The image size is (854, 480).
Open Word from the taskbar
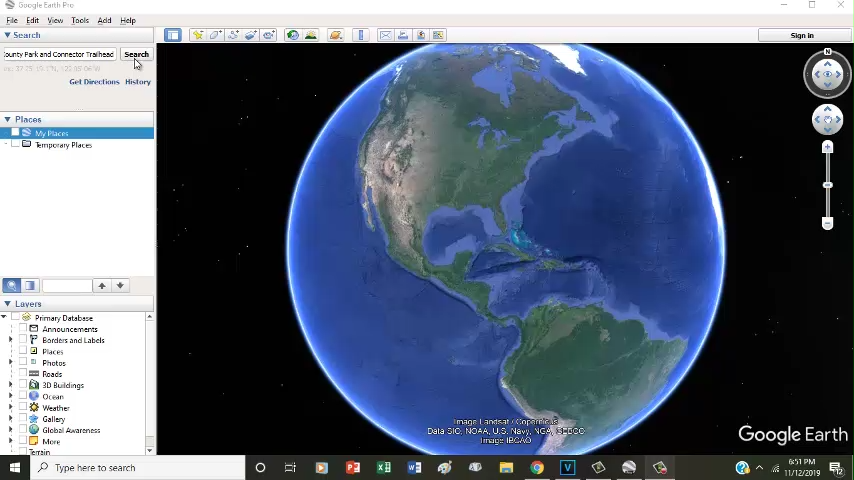[x=414, y=467]
